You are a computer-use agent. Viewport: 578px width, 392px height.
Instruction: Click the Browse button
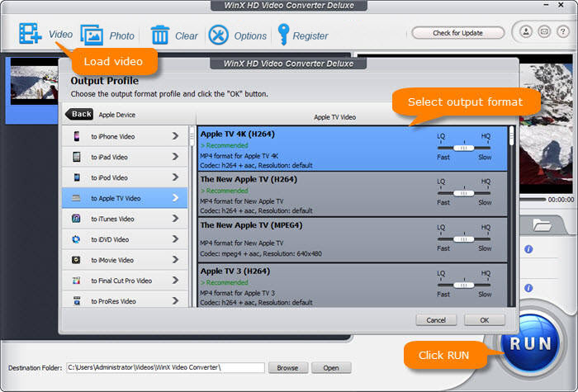pyautogui.click(x=287, y=368)
